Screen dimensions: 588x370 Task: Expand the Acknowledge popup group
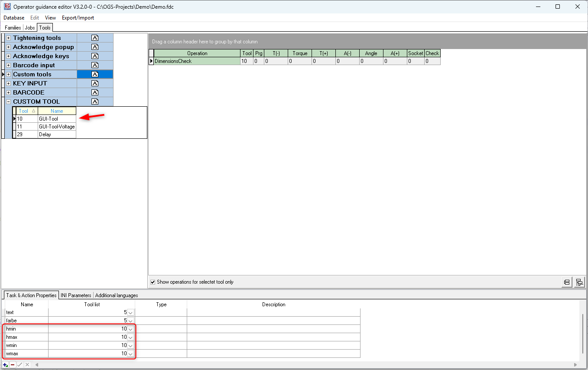(x=8, y=47)
